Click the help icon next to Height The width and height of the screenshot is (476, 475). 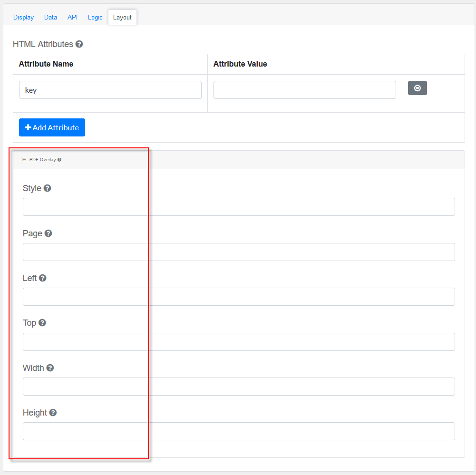[53, 413]
